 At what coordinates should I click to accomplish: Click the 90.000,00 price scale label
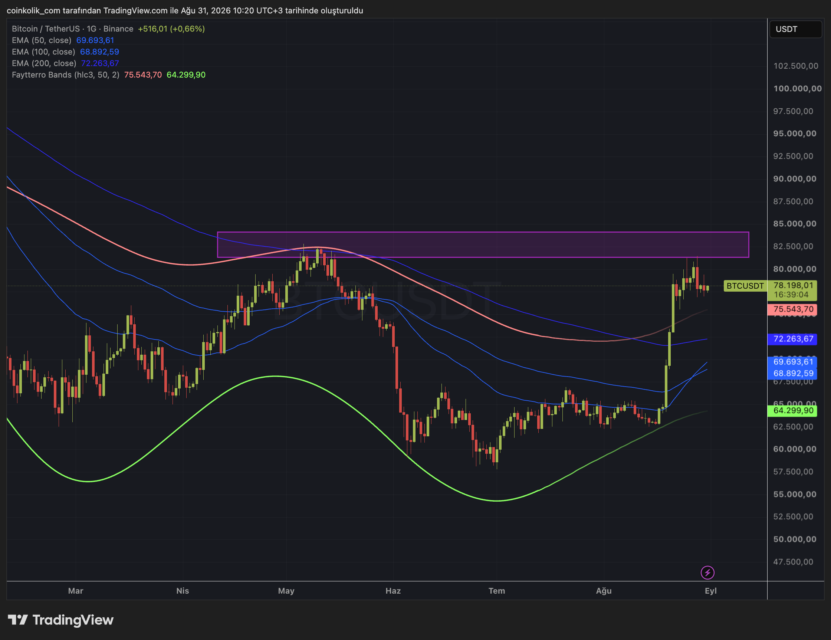point(794,179)
